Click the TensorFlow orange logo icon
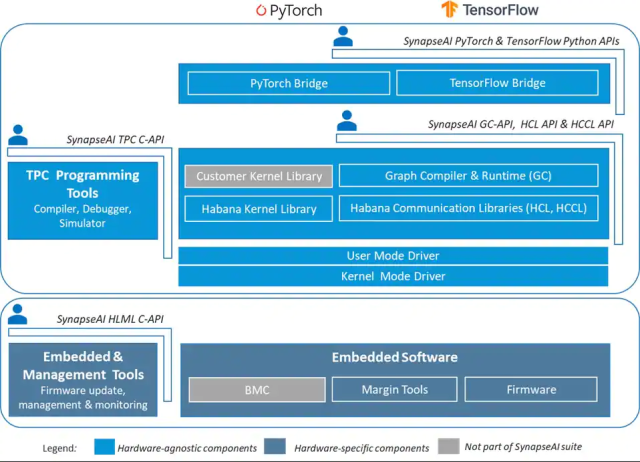This screenshot has height=462, width=640. [449, 9]
